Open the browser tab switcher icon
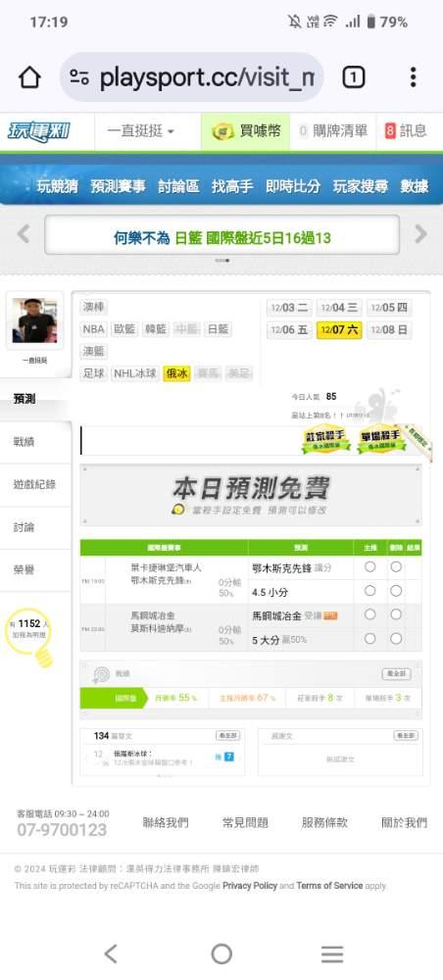The width and height of the screenshot is (443, 980). [x=353, y=77]
